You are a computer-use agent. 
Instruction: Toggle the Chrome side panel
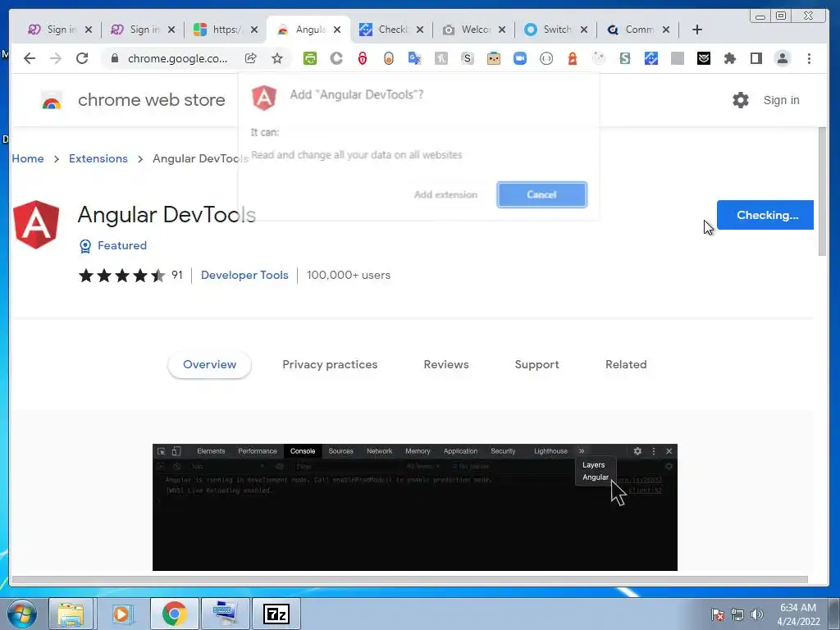tap(756, 58)
